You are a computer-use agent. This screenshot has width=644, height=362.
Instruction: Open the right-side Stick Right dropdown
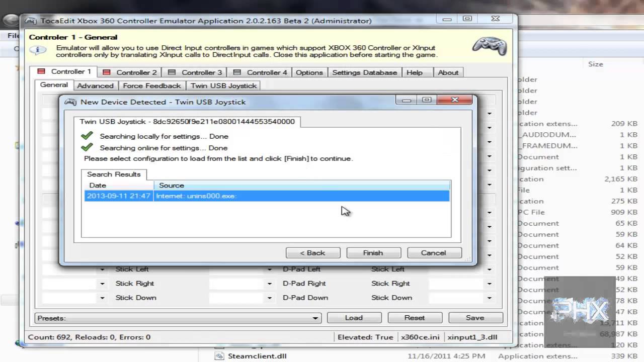coord(489,284)
